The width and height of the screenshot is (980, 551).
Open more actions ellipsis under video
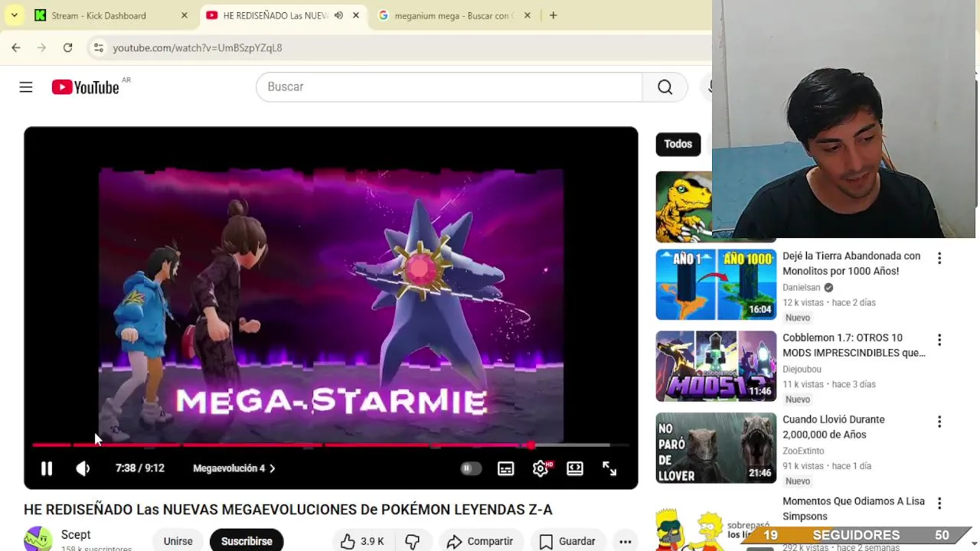(x=626, y=541)
